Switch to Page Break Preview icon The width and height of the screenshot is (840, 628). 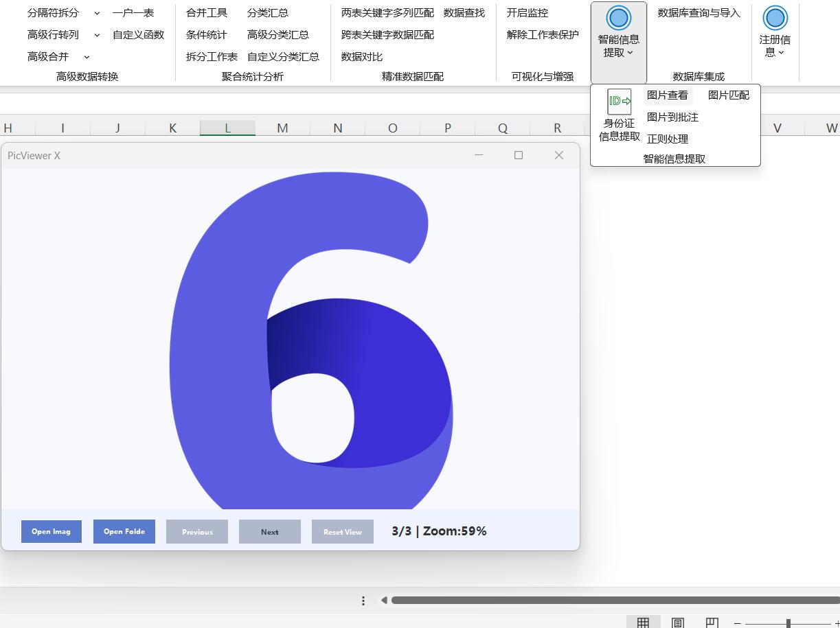pos(712,623)
